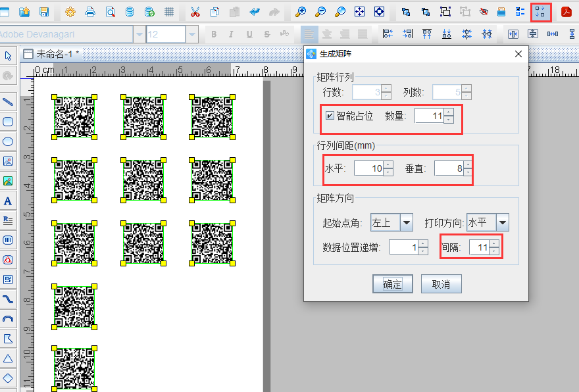The image size is (579, 392).
Task: Expand the font family dropdown
Action: (139, 34)
